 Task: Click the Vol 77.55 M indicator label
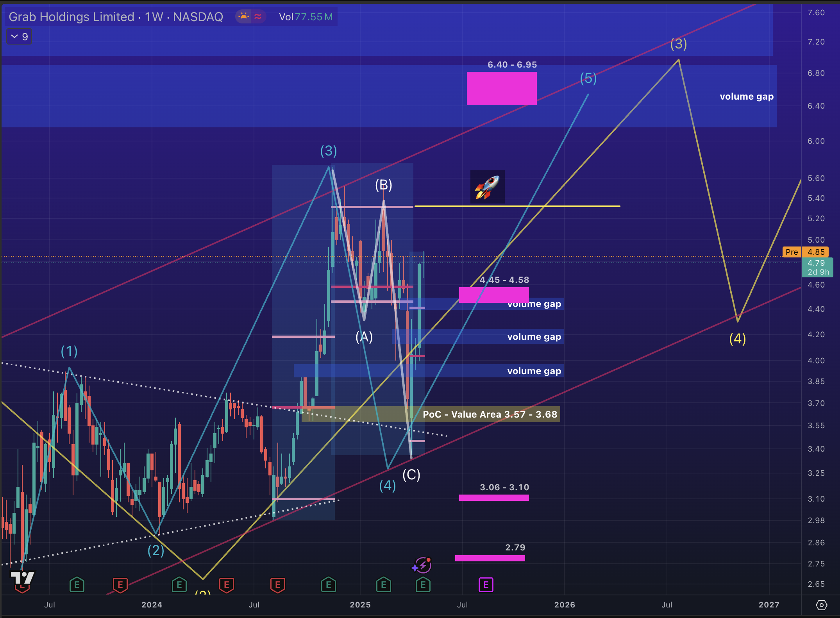[x=306, y=17]
